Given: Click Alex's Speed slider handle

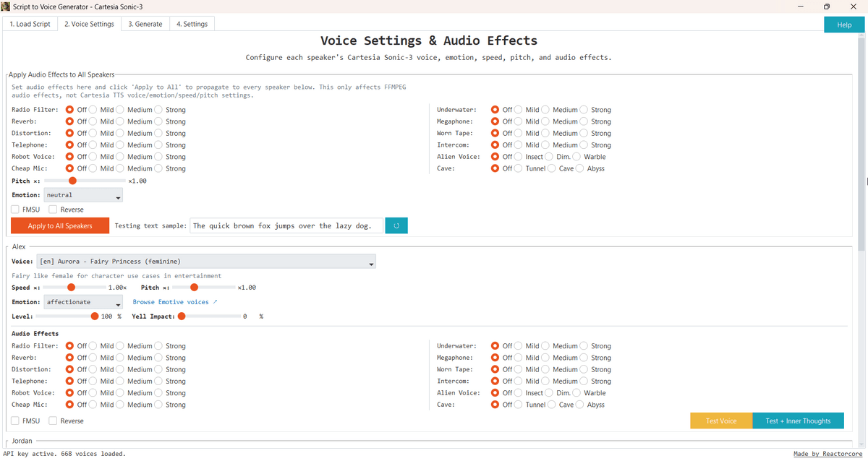Looking at the screenshot, I should (x=71, y=288).
